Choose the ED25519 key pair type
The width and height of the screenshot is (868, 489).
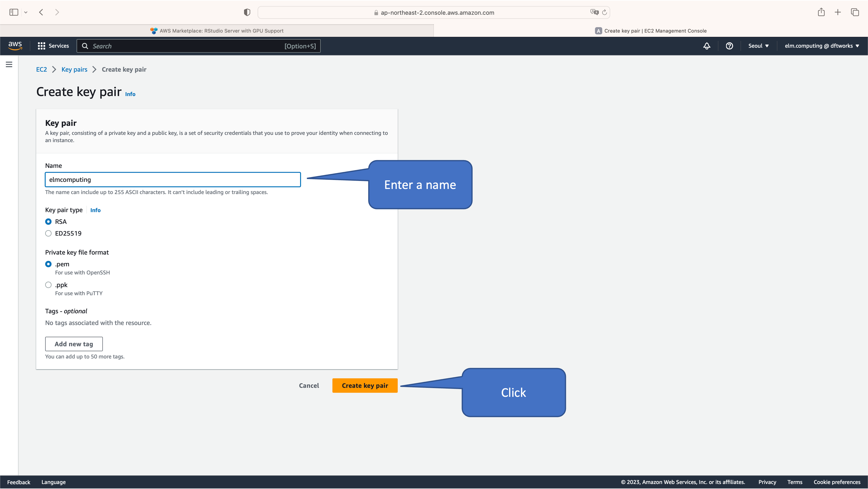tap(48, 233)
